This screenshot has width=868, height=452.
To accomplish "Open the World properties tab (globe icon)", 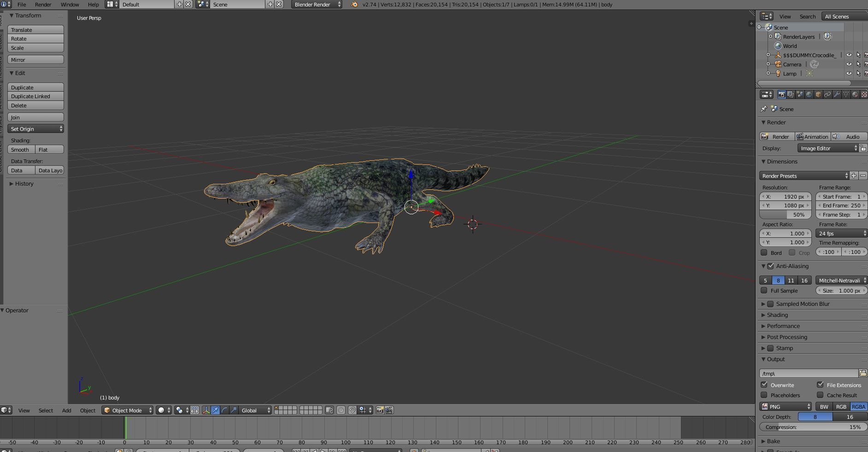I will (x=809, y=94).
